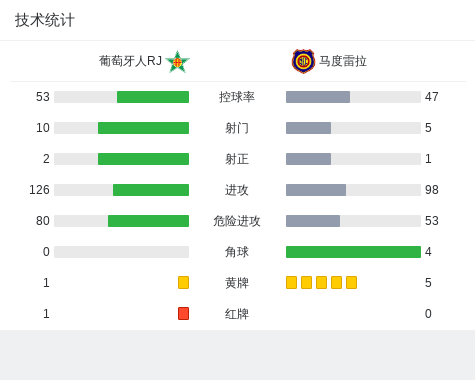Screen dimensions: 475x380
Task: Click the empty corner kick bar showing 0
Action: (x=121, y=252)
